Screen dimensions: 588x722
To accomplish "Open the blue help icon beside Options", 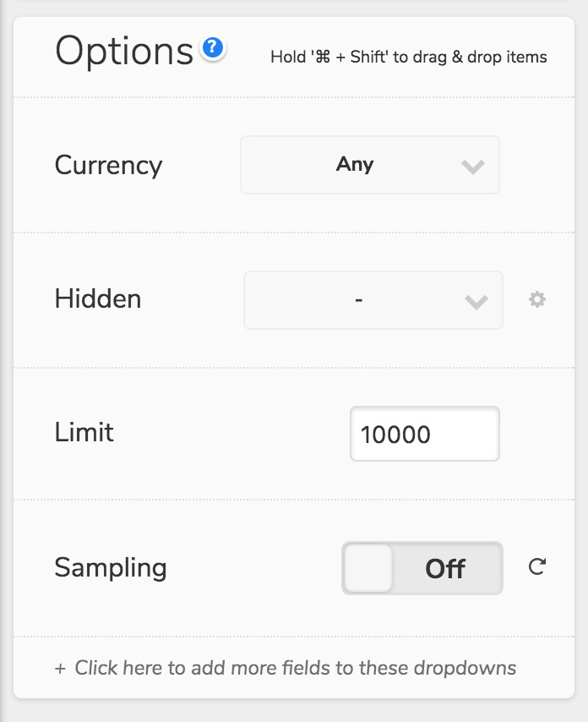I will pos(213,47).
